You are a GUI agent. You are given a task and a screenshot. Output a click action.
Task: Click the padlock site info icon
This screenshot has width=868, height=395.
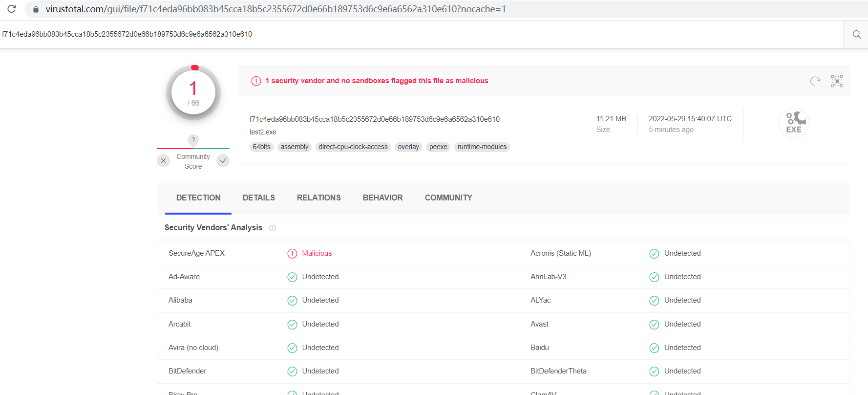tap(36, 9)
